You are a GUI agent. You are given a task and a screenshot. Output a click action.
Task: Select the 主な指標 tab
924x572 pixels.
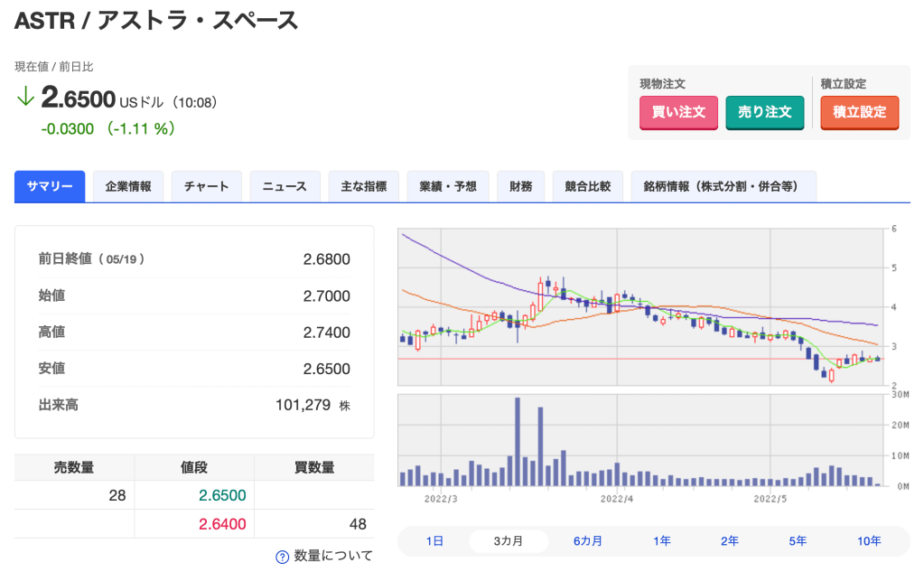[x=364, y=187]
